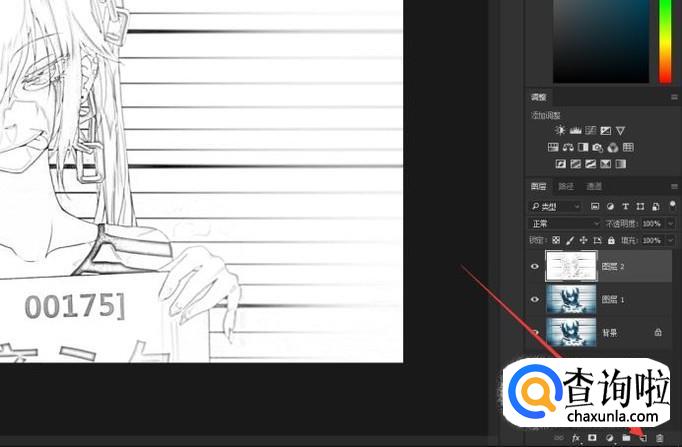This screenshot has height=447, width=682.
Task: Open the Adjustments panel options menu
Action: (x=674, y=97)
